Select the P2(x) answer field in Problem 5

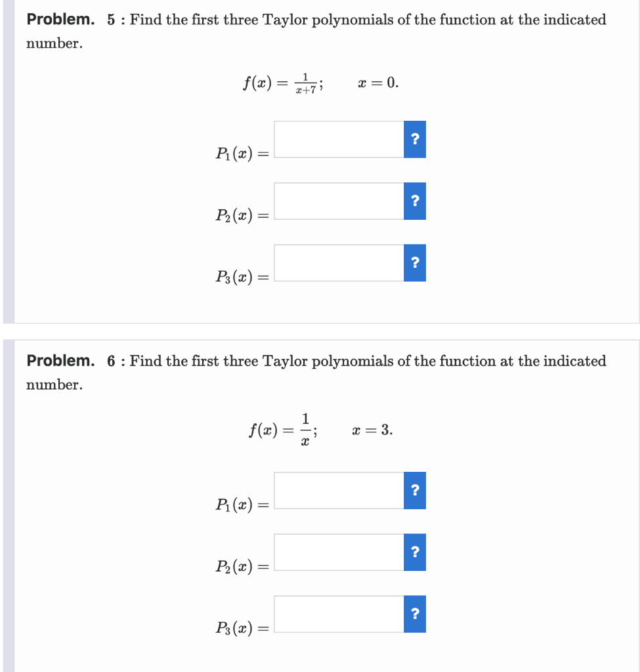click(x=338, y=201)
